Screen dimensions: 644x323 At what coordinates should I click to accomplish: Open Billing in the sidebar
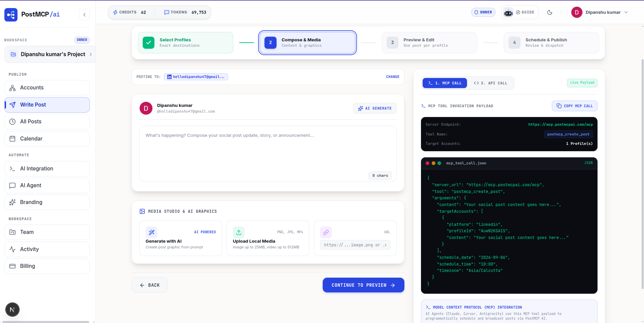click(x=47, y=266)
